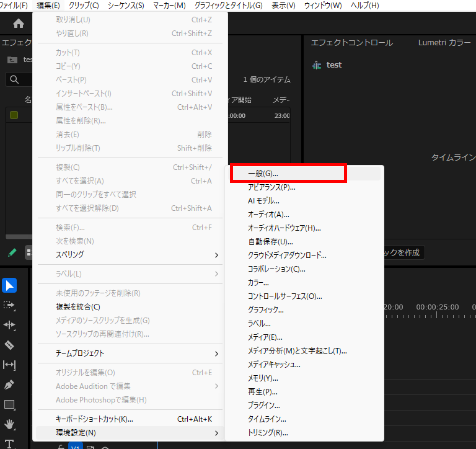This screenshot has height=449, width=476.
Task: Click the test sequence icon in Effect Controls
Action: click(x=317, y=65)
